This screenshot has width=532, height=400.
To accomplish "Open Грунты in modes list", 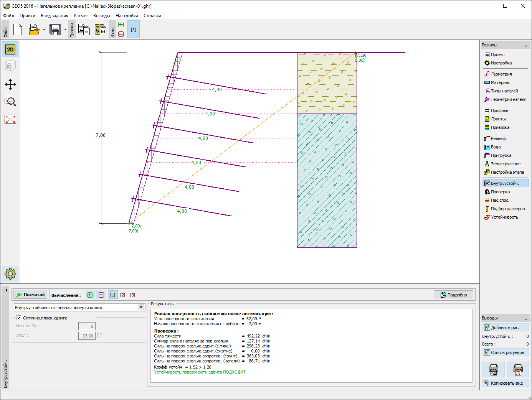I will [498, 119].
